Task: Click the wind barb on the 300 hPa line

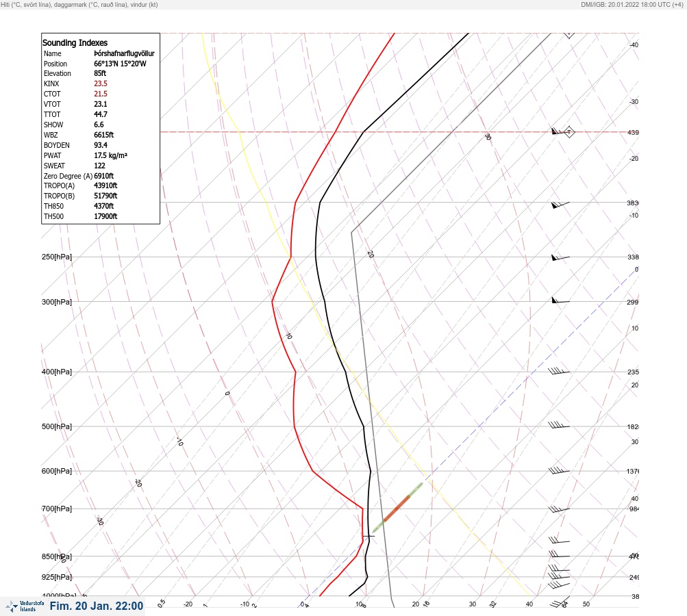Action: click(560, 300)
